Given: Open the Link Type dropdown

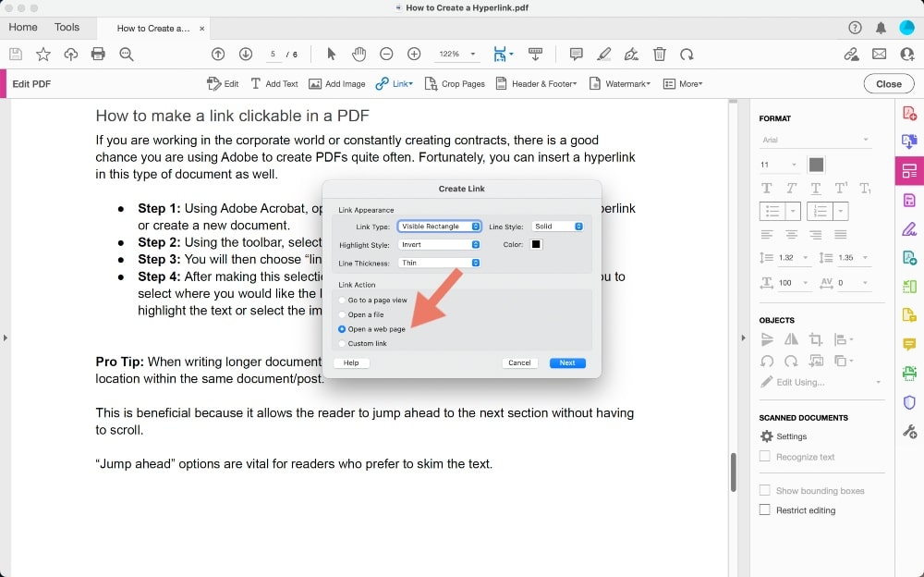Looking at the screenshot, I should pyautogui.click(x=440, y=226).
